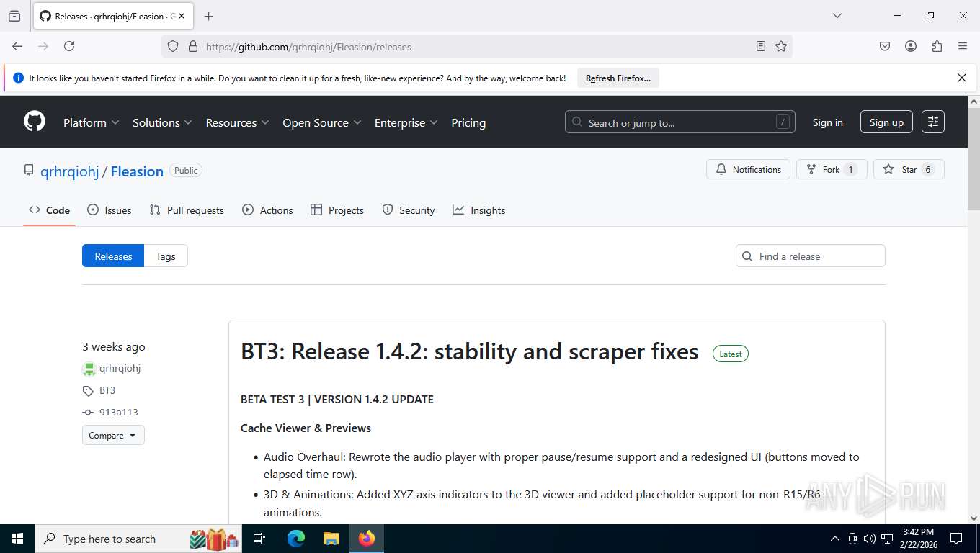Toggle reader view icon in address bar
This screenshot has width=980, height=553.
(761, 46)
